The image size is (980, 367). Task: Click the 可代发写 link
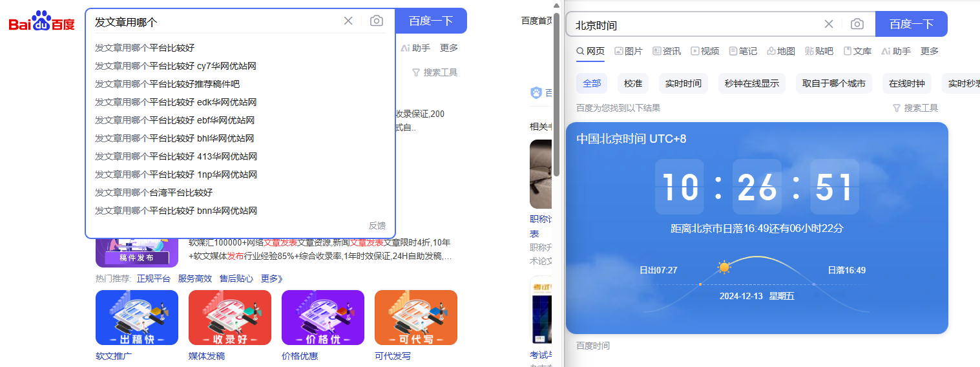(x=393, y=356)
